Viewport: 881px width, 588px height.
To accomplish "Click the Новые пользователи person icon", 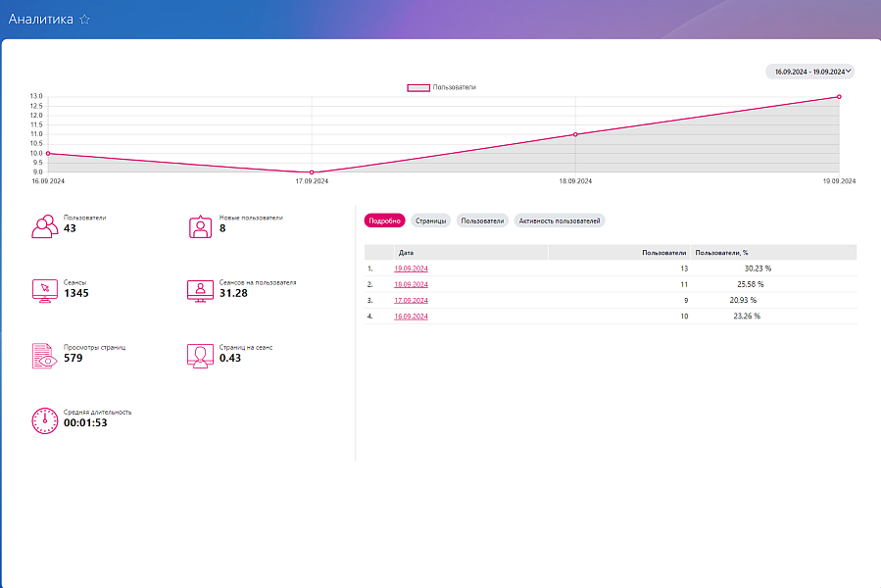I will pyautogui.click(x=200, y=226).
